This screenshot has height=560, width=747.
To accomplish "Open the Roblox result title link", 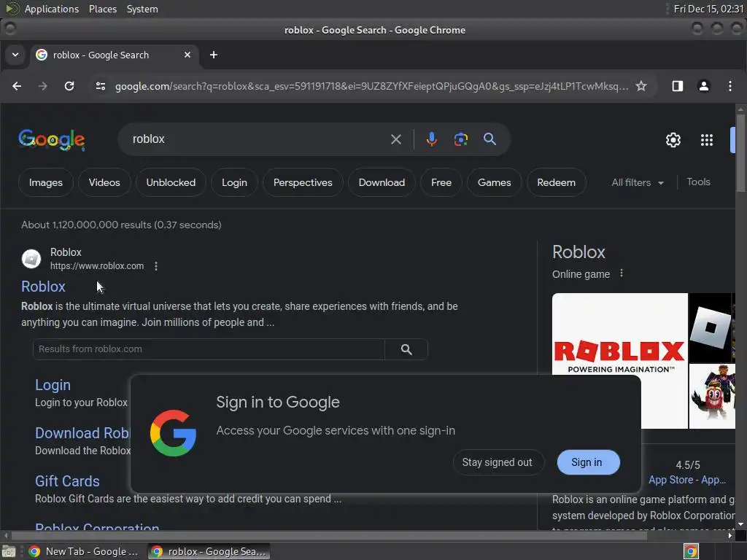I will (x=43, y=287).
